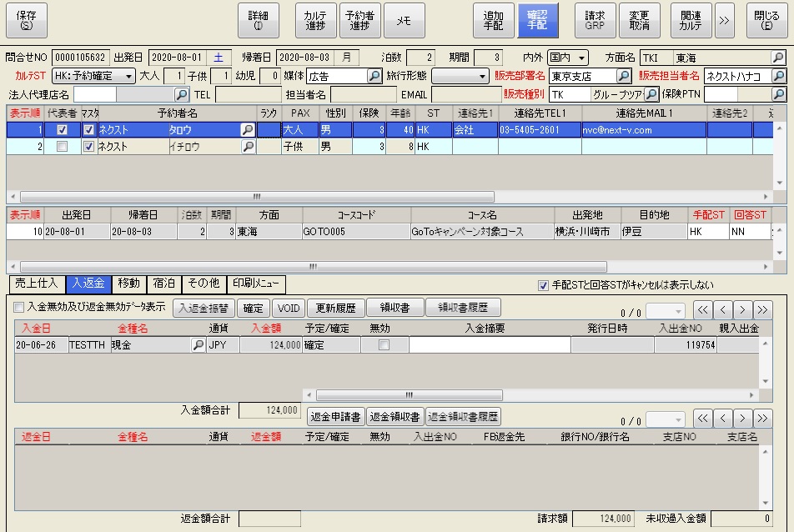Click the 領収書 button
The image size is (794, 532).
pyautogui.click(x=395, y=307)
